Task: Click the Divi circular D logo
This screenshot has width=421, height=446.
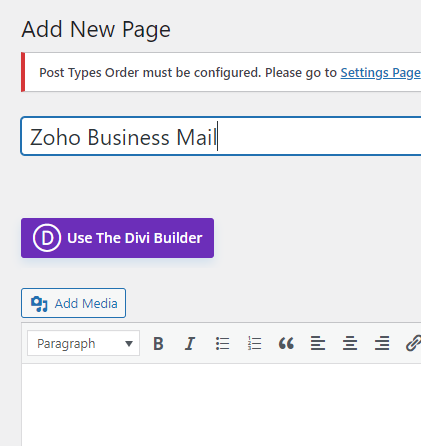Action: [47, 238]
